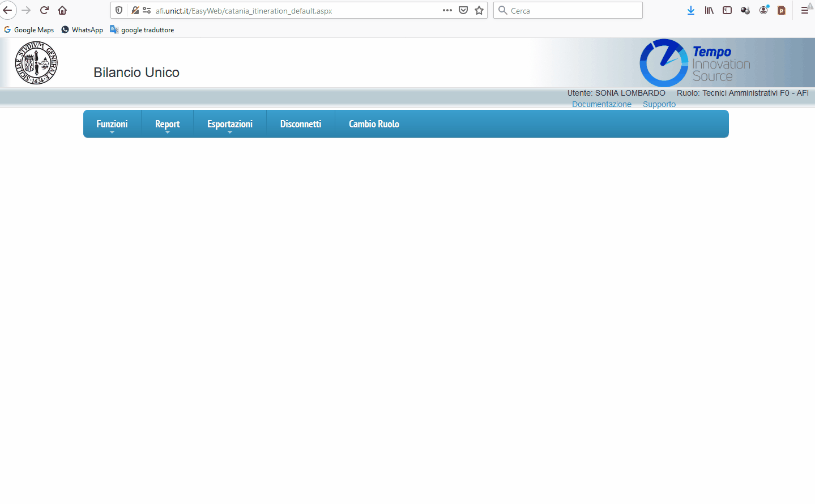Open the Firefox account icon
815x504 pixels.
[x=764, y=10]
